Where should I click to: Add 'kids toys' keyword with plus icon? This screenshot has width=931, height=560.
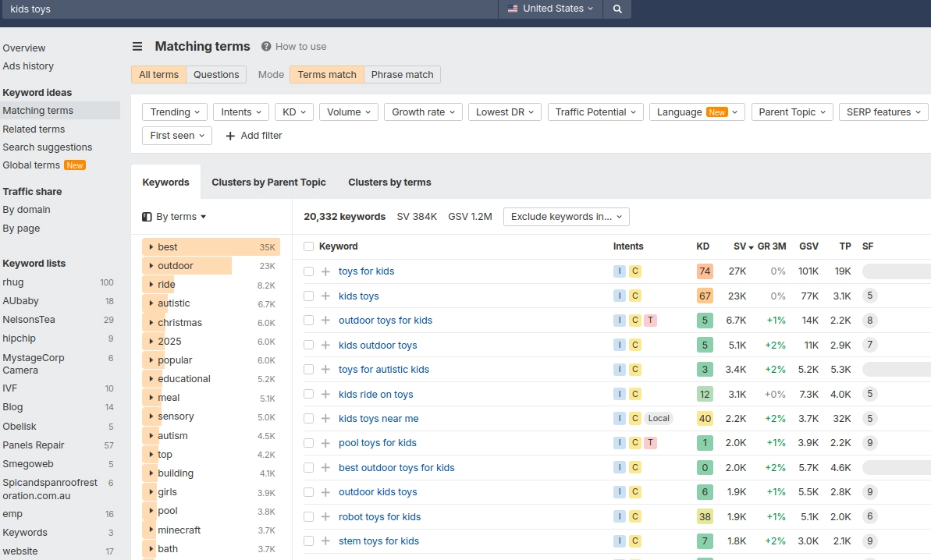[325, 296]
